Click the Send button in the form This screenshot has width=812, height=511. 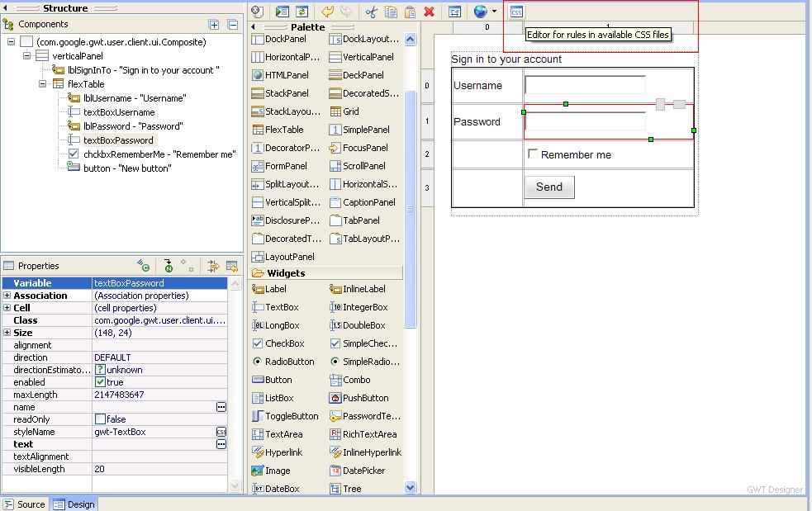coord(549,187)
